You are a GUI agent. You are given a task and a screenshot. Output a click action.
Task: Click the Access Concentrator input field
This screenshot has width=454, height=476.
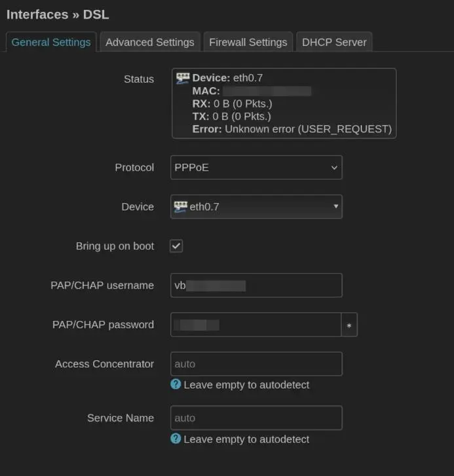(256, 364)
